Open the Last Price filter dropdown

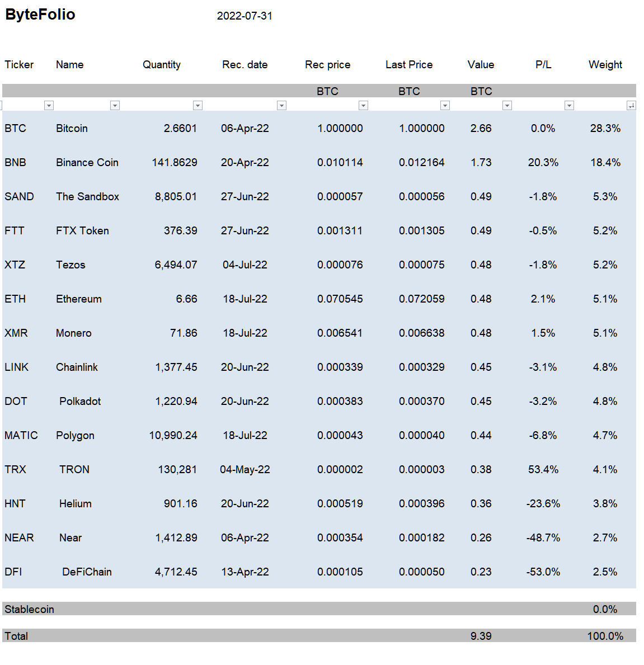pos(445,106)
